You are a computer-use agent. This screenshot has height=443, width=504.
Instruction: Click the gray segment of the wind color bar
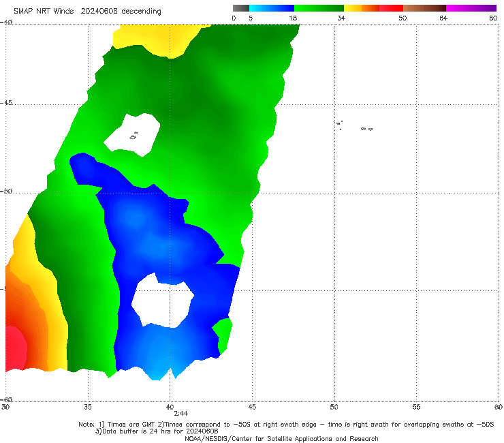241,8
